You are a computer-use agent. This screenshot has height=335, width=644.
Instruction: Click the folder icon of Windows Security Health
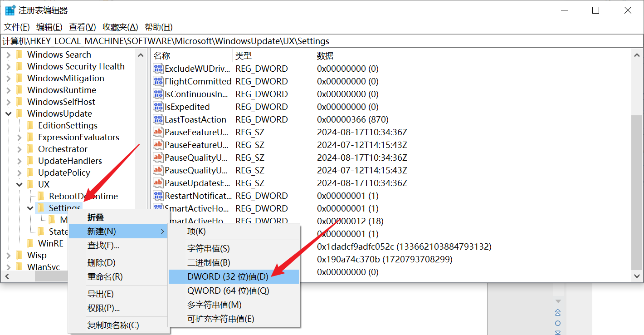pyautogui.click(x=19, y=66)
